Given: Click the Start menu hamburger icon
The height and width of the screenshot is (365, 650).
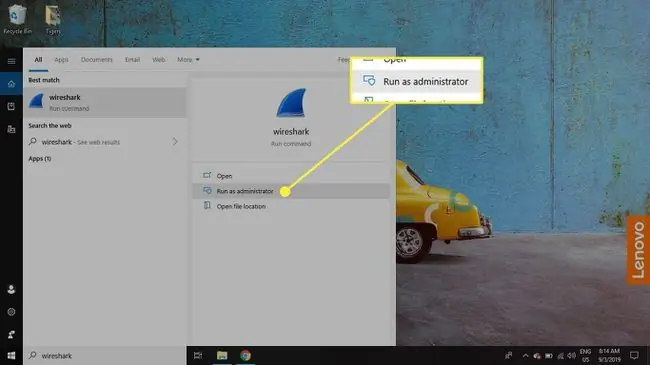Looking at the screenshot, I should [x=11, y=61].
